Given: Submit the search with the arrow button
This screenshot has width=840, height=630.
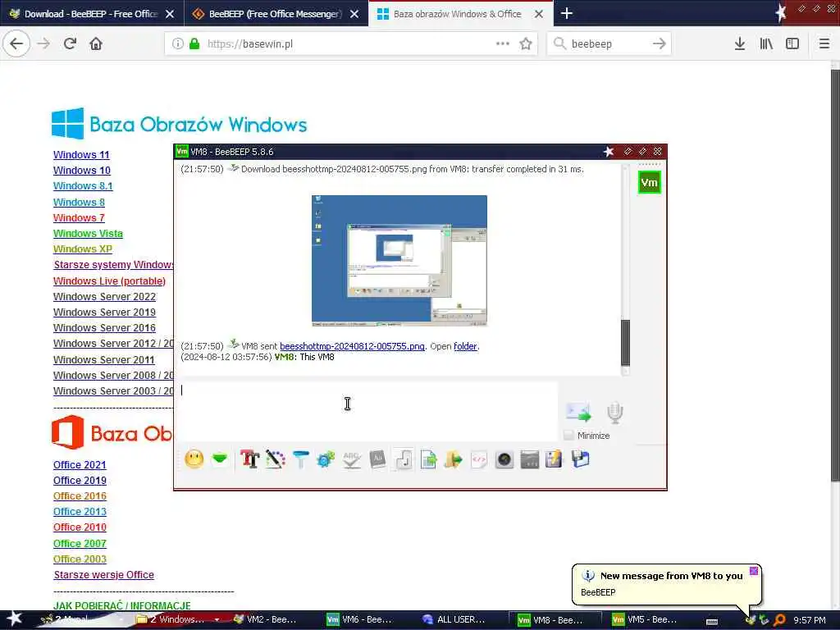Looking at the screenshot, I should click(660, 43).
